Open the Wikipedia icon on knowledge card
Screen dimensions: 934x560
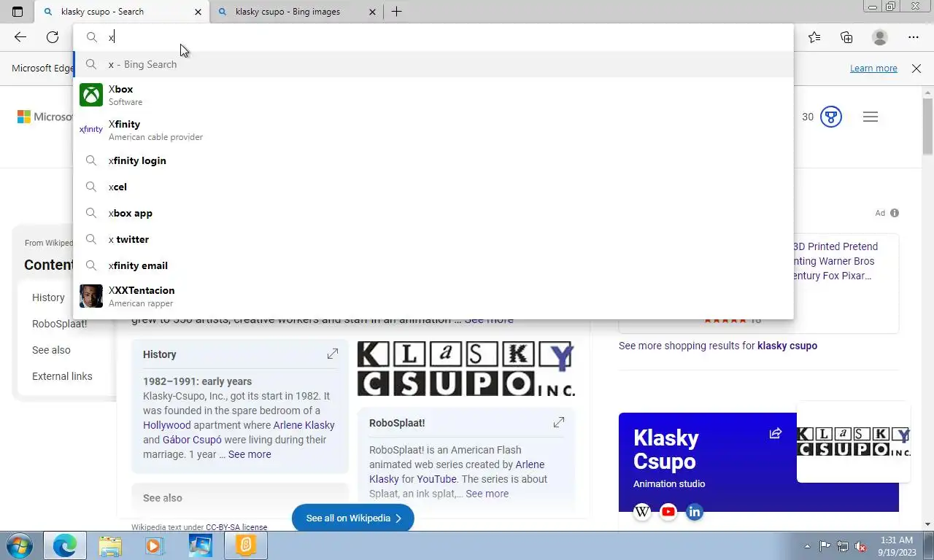click(x=642, y=512)
